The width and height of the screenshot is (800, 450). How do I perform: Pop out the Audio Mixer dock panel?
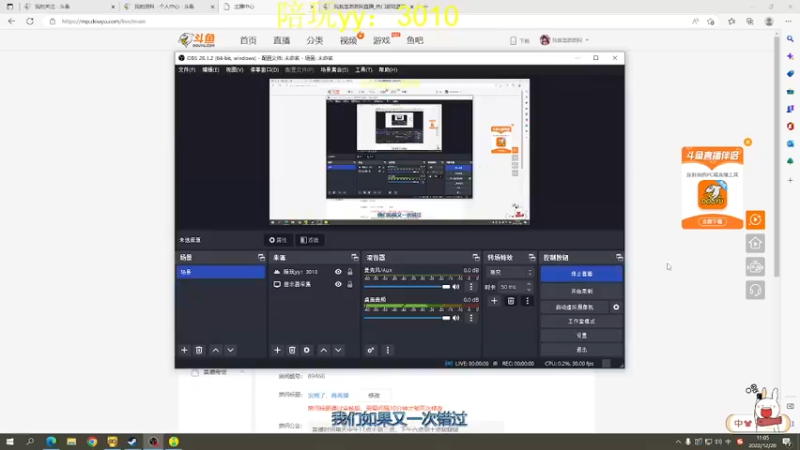coord(476,258)
